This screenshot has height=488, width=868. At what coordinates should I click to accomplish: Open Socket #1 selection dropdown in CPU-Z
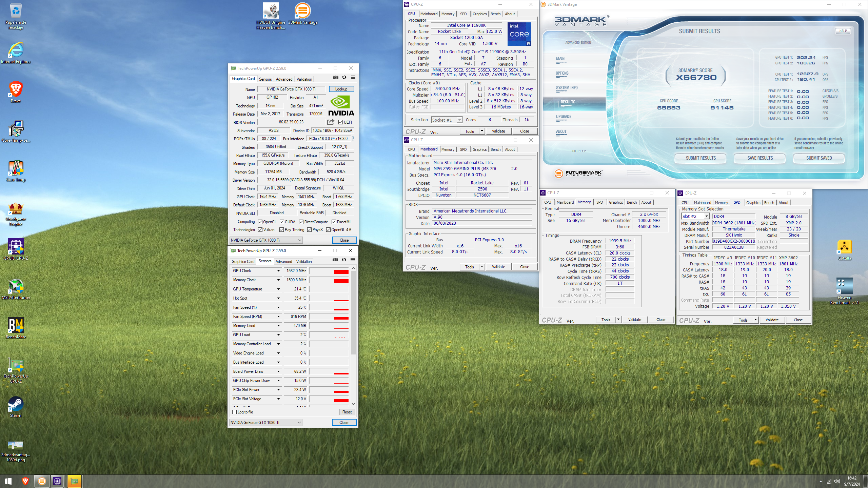447,120
